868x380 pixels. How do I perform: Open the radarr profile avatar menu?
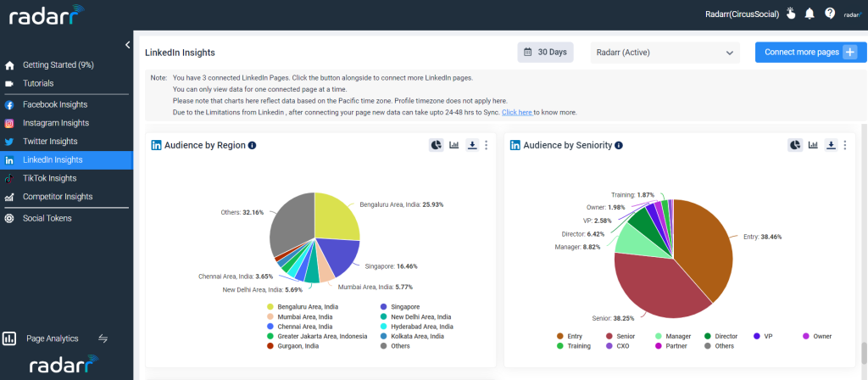(x=852, y=14)
